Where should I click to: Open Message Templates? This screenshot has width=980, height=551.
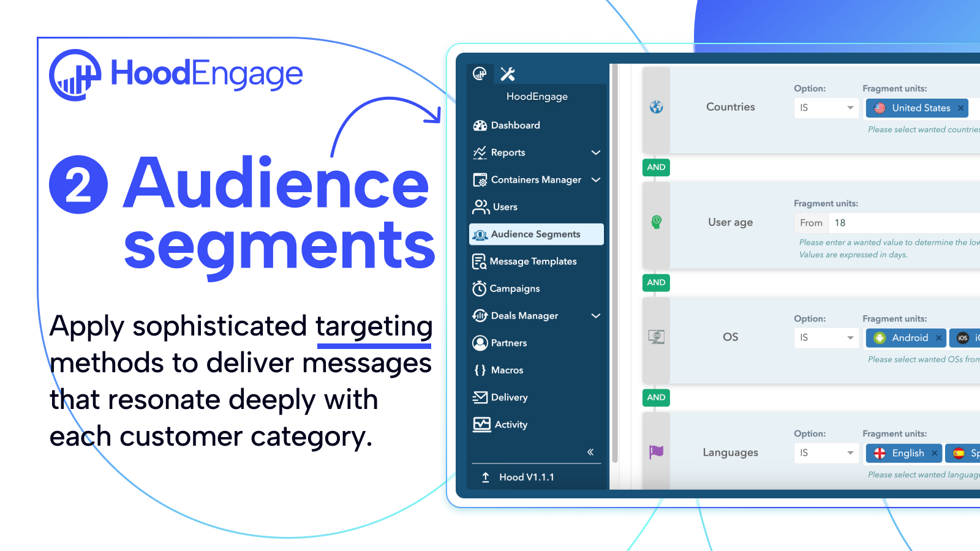(533, 261)
